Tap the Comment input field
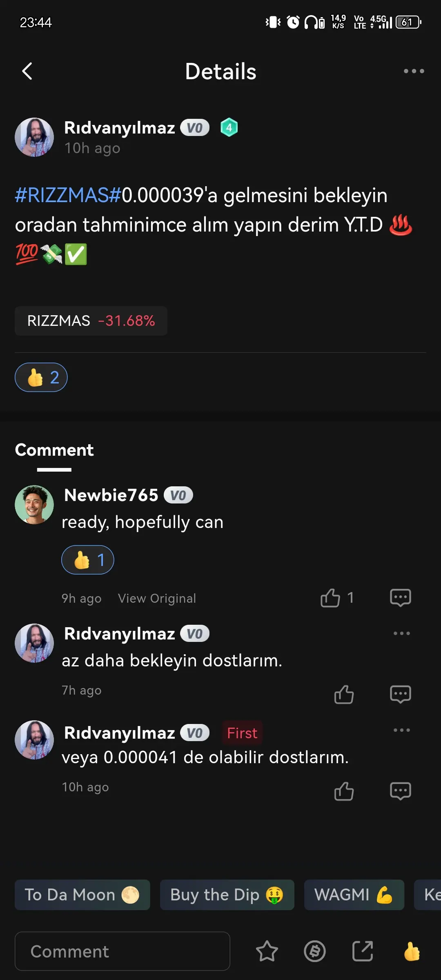This screenshot has width=441, height=980. click(x=122, y=951)
